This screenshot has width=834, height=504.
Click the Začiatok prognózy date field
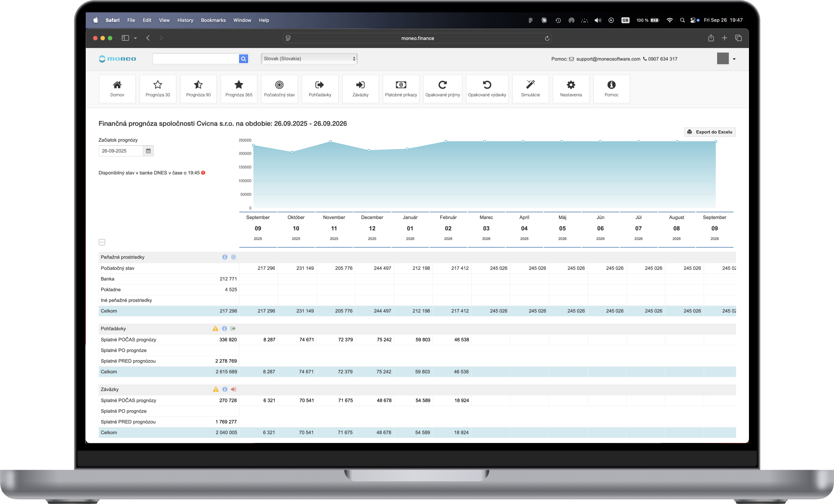[120, 151]
